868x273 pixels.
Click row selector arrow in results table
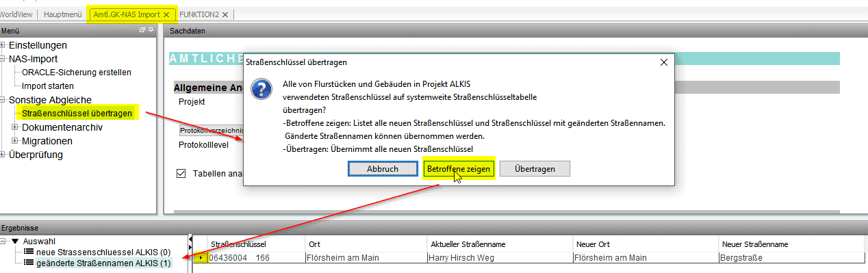[x=201, y=258]
